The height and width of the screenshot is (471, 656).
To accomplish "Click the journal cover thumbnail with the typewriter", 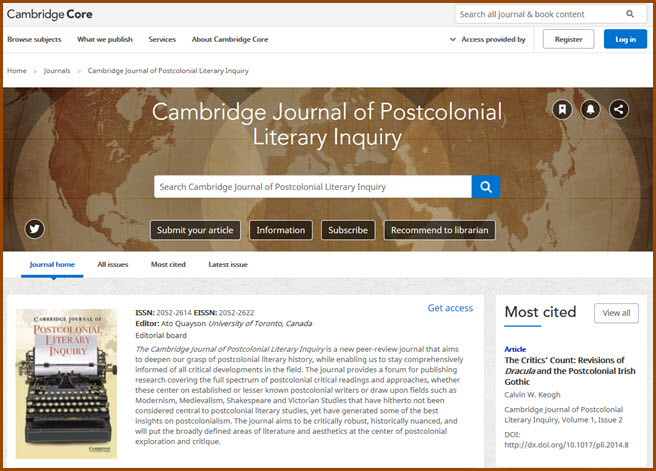I will (66, 384).
